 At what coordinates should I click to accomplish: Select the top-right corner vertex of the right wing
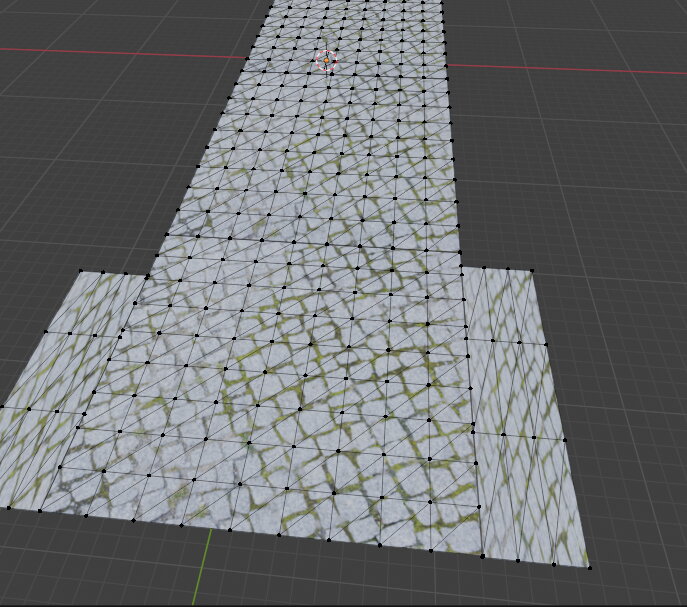tap(532, 270)
